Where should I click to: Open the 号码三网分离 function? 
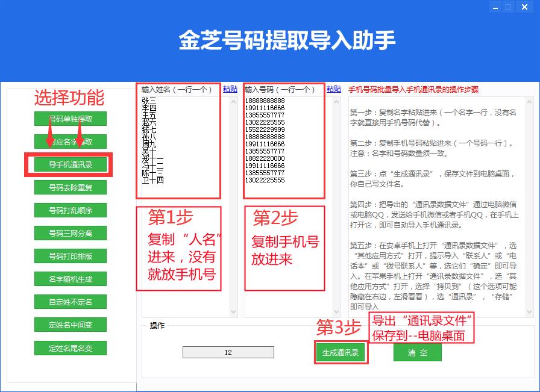70,233
